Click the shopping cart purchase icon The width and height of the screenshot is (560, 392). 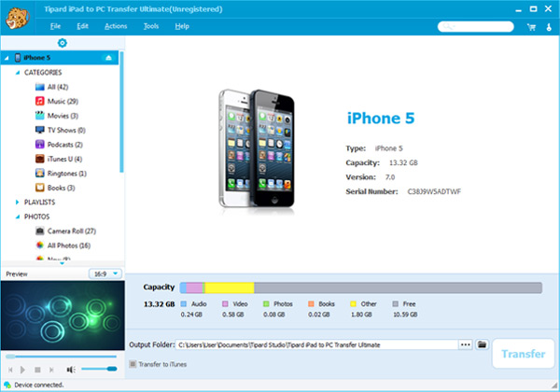click(x=531, y=27)
